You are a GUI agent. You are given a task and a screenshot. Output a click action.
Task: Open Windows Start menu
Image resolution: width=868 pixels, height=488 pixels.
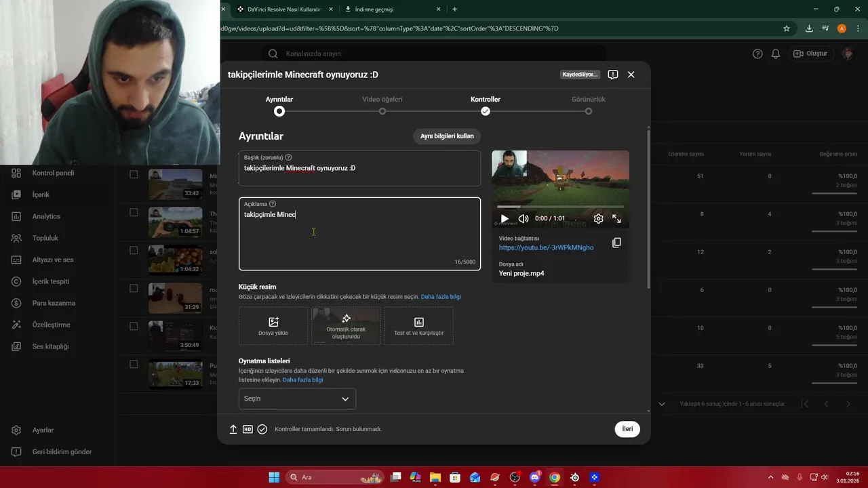tap(274, 477)
